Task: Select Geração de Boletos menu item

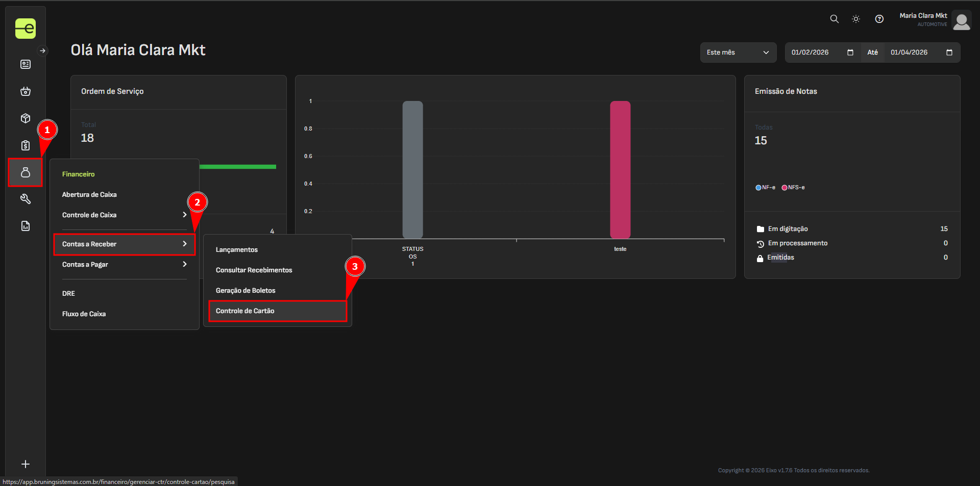Action: (246, 291)
